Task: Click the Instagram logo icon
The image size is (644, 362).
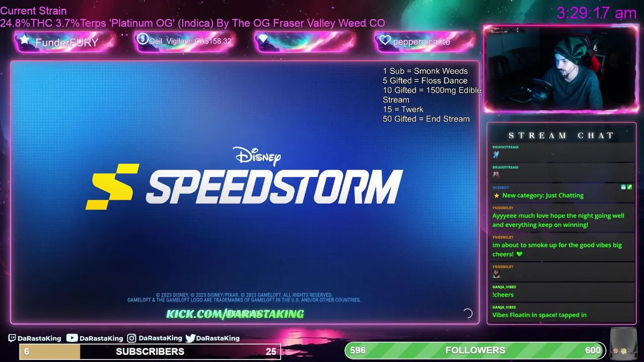Action: point(131,338)
